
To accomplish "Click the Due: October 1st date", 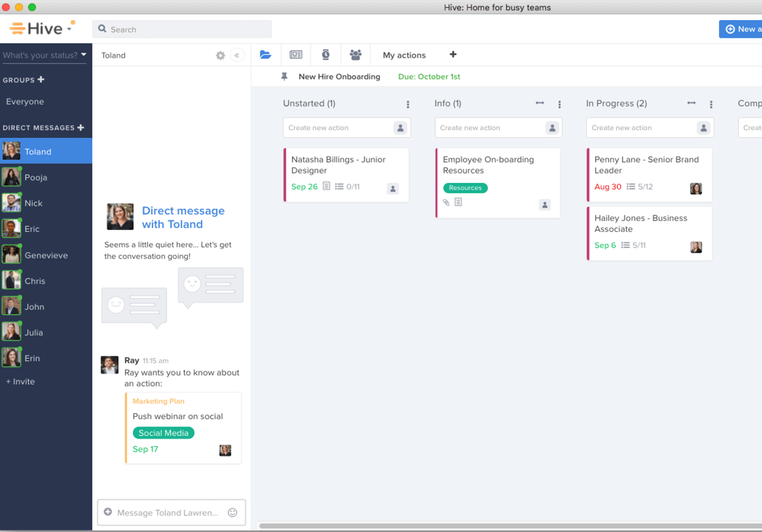I will click(429, 77).
